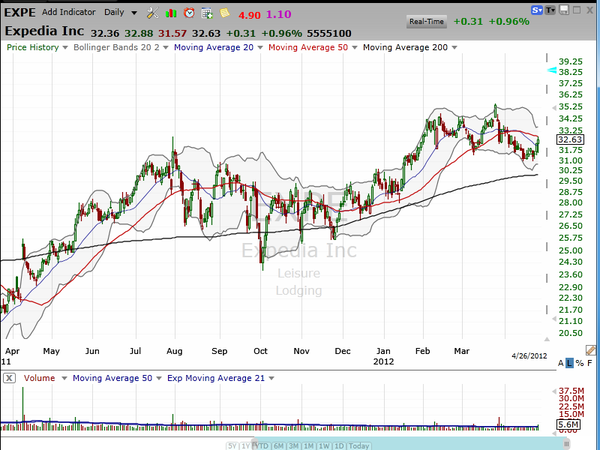Click the cyan price marker arrow near 38.25
The height and width of the screenshot is (450, 600).
point(552,70)
